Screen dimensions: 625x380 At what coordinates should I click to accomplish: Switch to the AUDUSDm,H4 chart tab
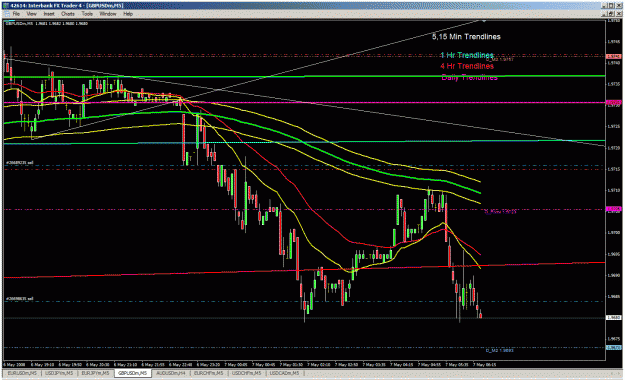pyautogui.click(x=171, y=373)
